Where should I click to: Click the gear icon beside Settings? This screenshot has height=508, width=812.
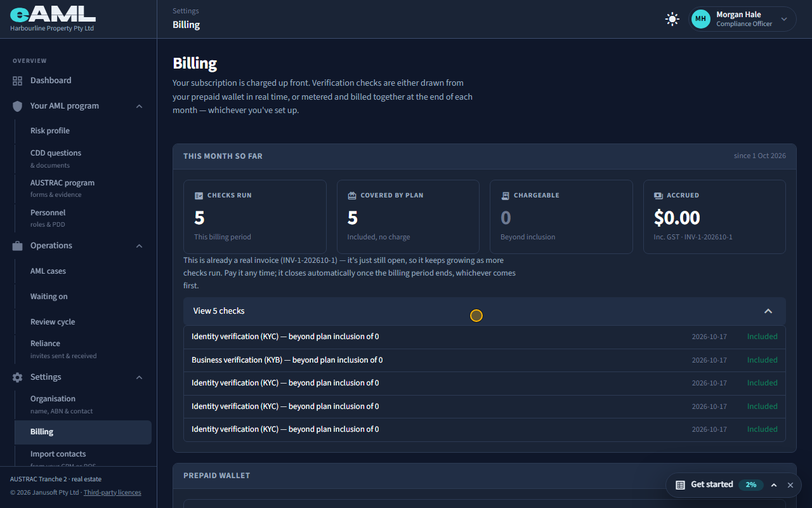coord(17,377)
